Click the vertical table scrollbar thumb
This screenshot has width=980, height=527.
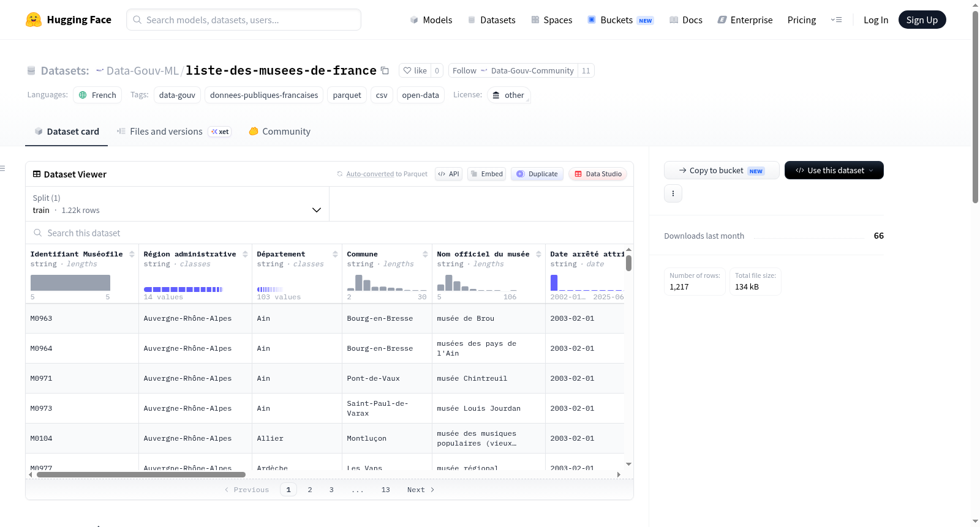tap(628, 263)
